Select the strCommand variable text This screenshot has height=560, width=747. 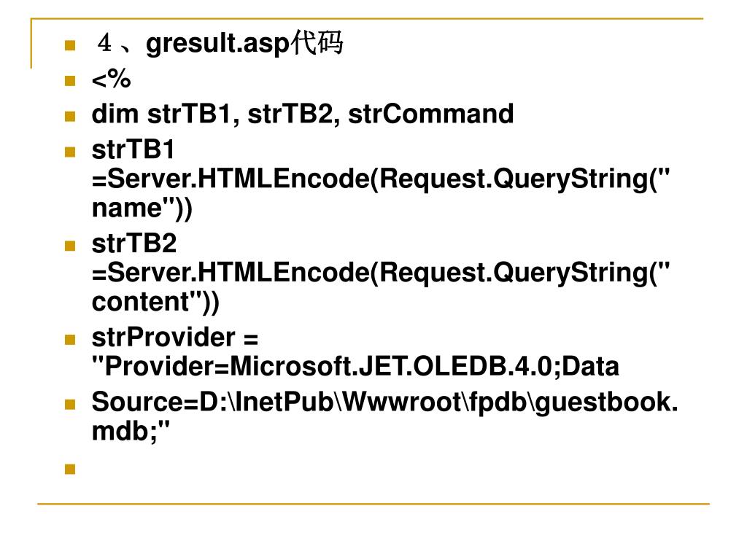pos(430,114)
